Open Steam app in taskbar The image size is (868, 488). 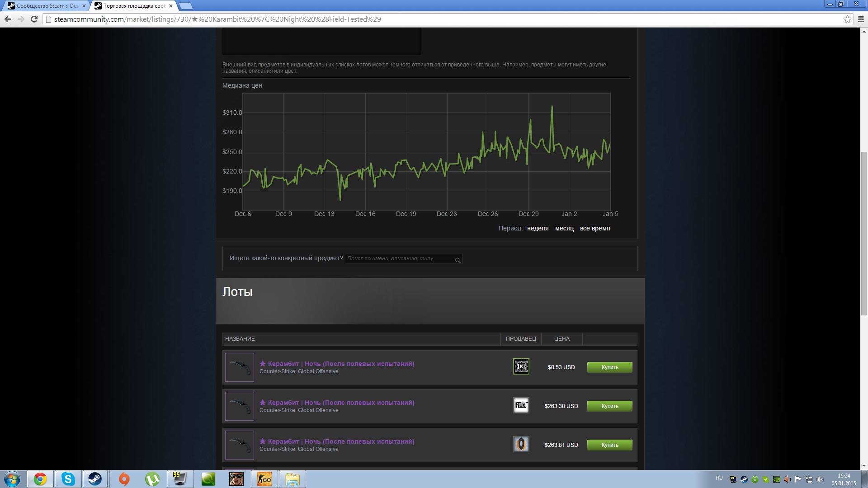pos(95,479)
